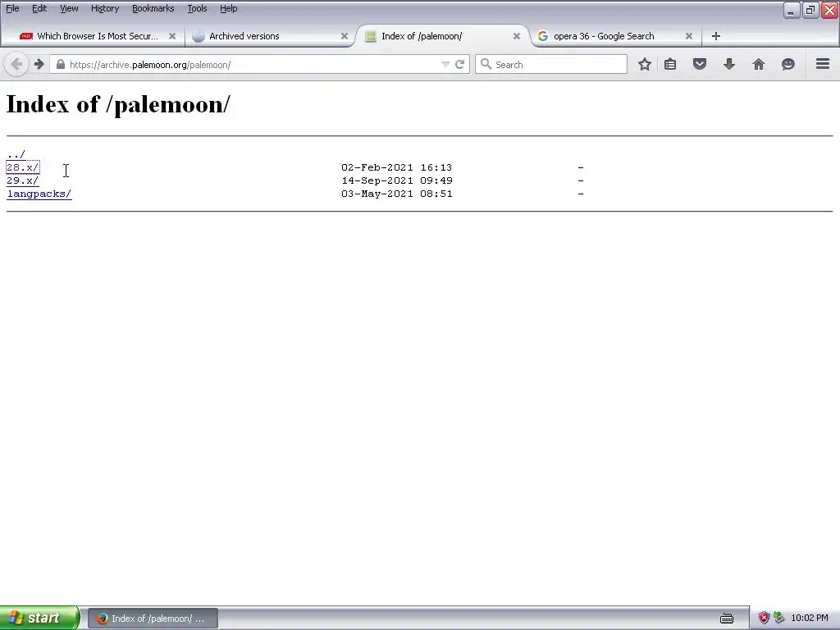Open the Edit menu
840x630 pixels.
click(39, 8)
